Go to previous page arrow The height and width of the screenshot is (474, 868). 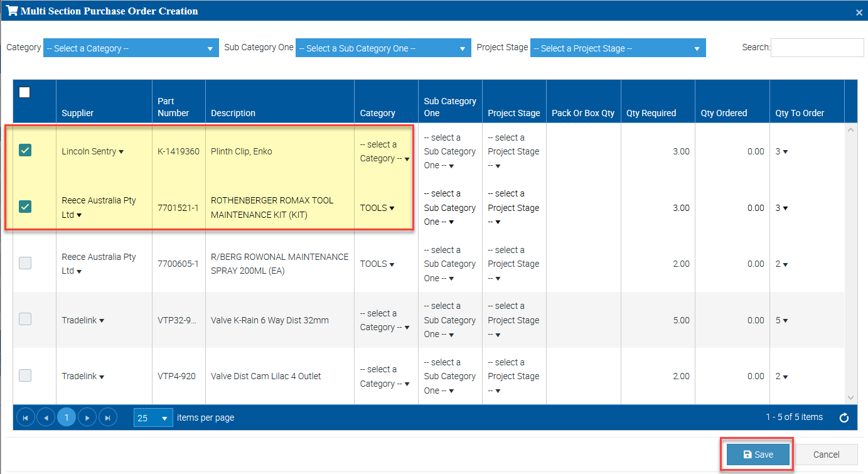tap(46, 417)
